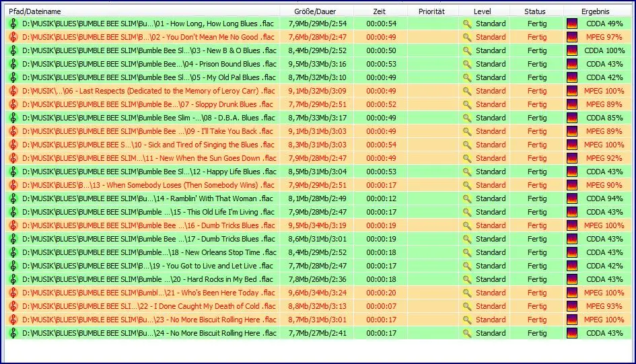Click the result MPEG 90%

coord(604,185)
